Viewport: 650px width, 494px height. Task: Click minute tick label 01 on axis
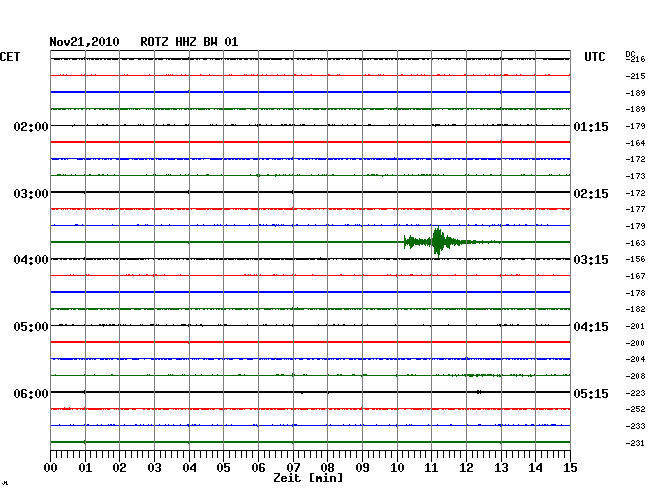pos(85,468)
